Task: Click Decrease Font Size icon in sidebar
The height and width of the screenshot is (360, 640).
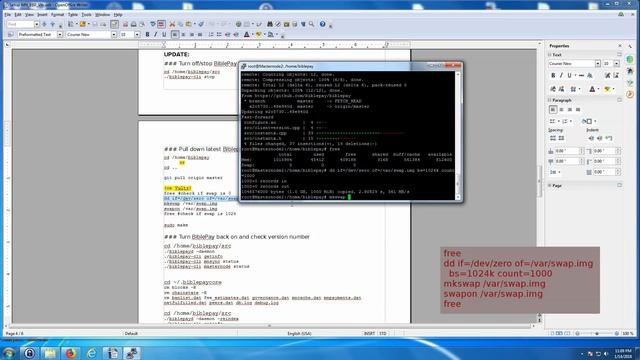Action: (x=616, y=76)
